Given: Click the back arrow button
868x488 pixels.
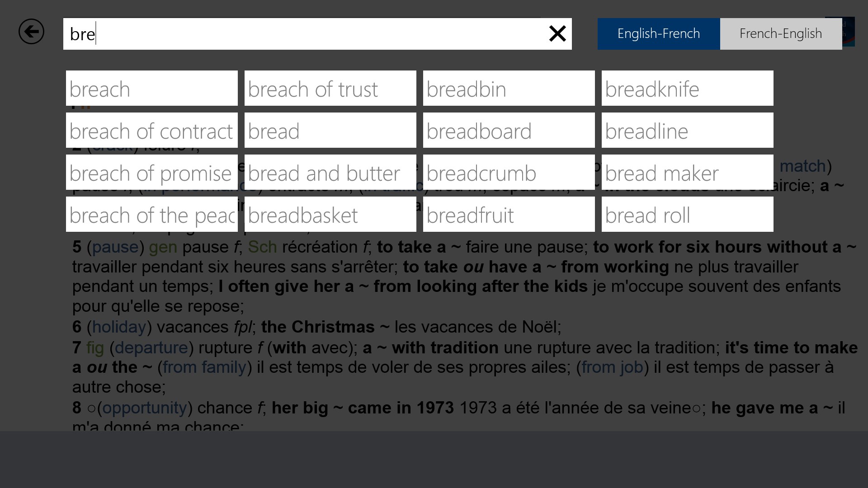Looking at the screenshot, I should click(31, 32).
